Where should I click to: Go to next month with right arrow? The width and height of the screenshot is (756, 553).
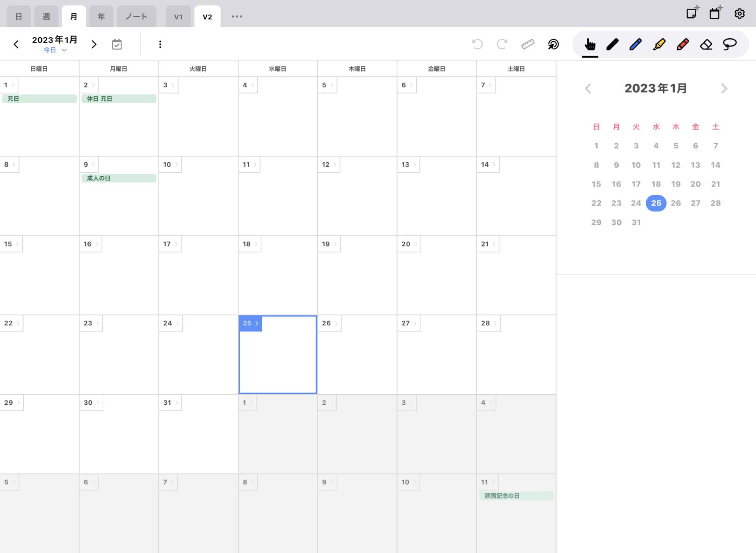coord(94,44)
